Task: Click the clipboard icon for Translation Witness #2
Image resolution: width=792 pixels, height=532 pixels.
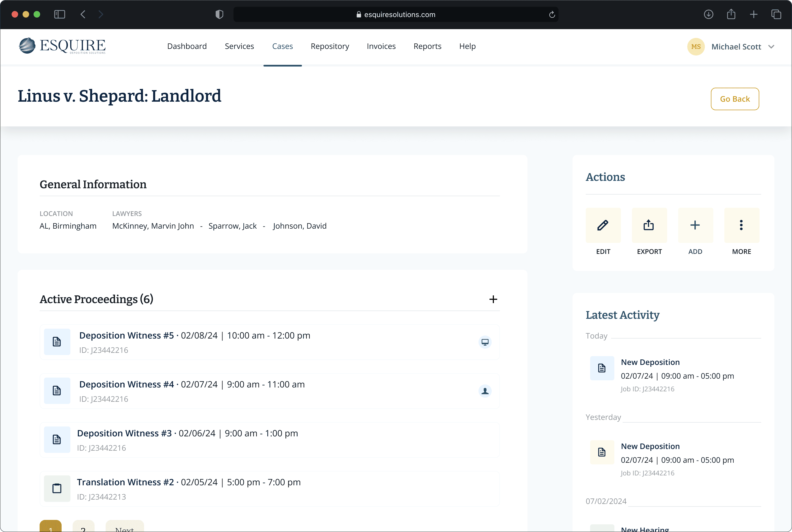Action: click(57, 489)
